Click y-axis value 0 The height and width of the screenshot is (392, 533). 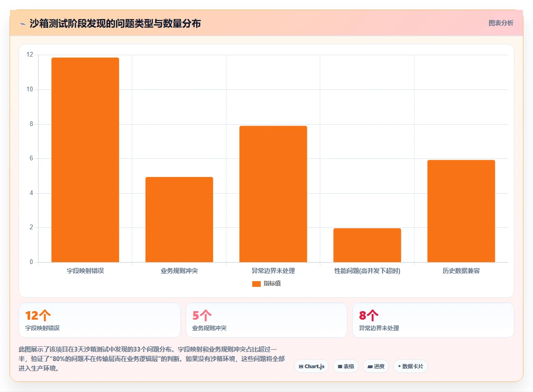point(31,262)
